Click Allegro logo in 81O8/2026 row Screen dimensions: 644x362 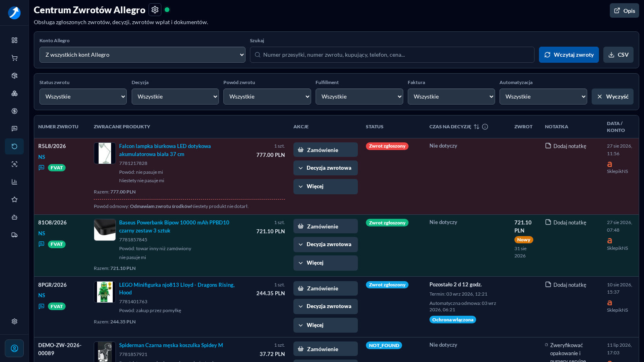(x=609, y=241)
